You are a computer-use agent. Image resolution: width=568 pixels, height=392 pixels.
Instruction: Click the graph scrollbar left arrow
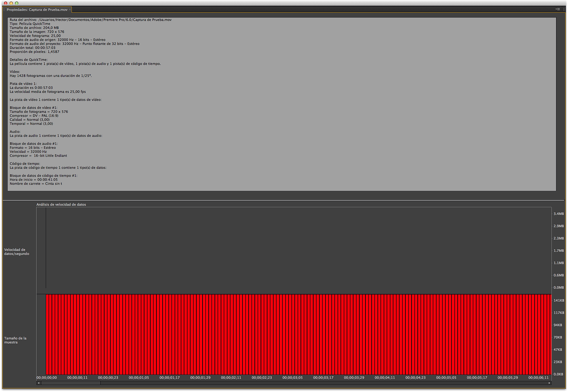click(x=38, y=383)
